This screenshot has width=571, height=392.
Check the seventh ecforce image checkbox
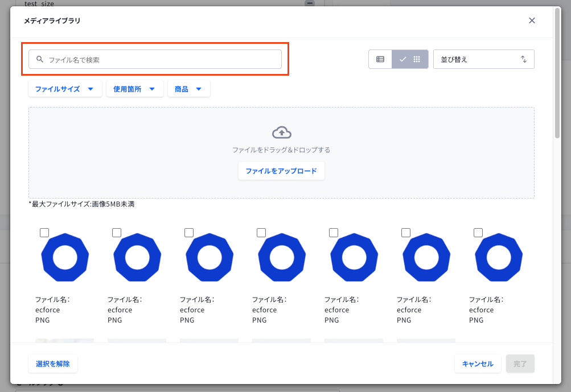coord(478,233)
